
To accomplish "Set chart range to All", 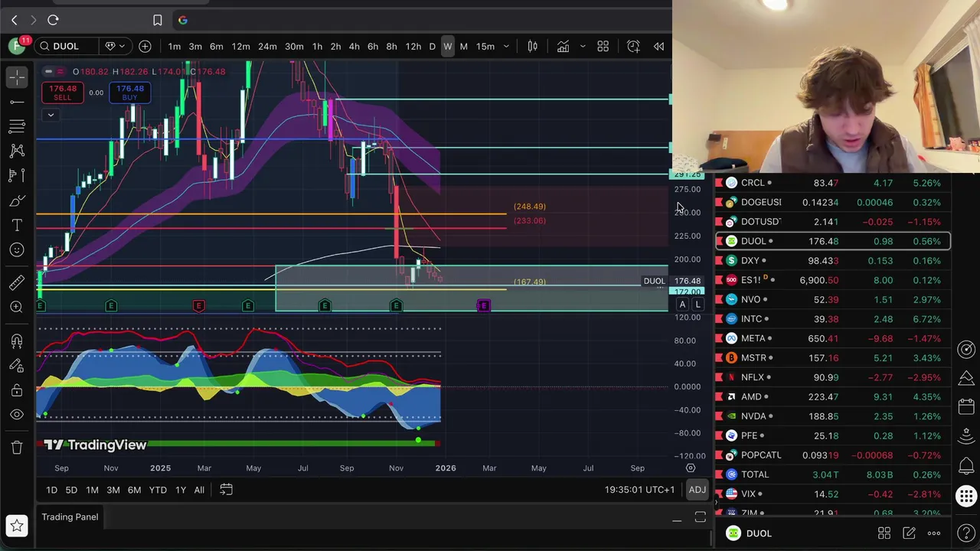I will pyautogui.click(x=199, y=490).
